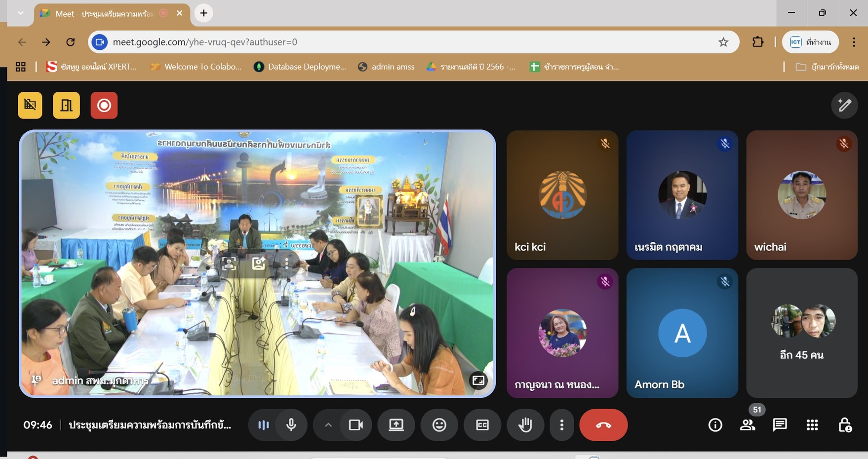Open the tab search dropdown arrow
Screen dimensions: 868x459
[x=20, y=13]
